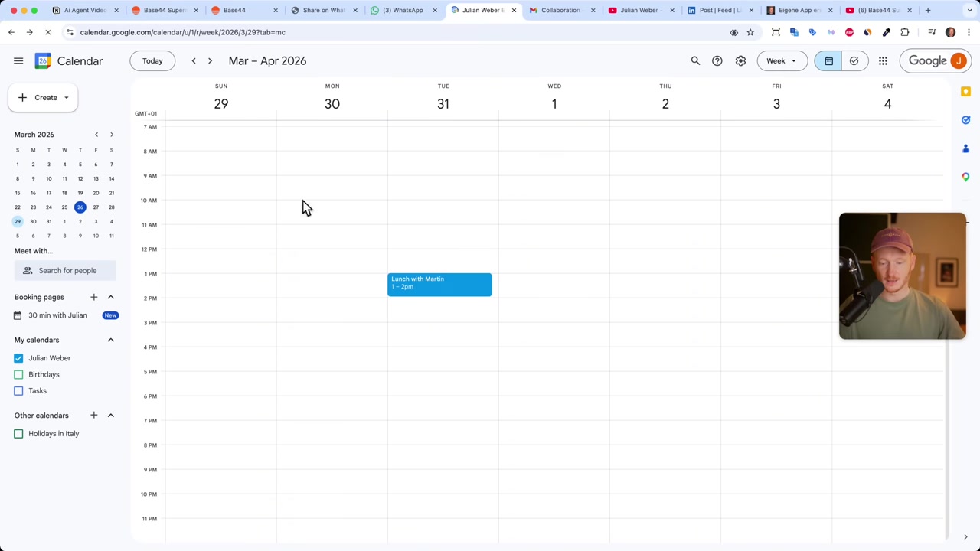Switch to the Tasks view icon
The height and width of the screenshot is (551, 980).
coord(854,60)
